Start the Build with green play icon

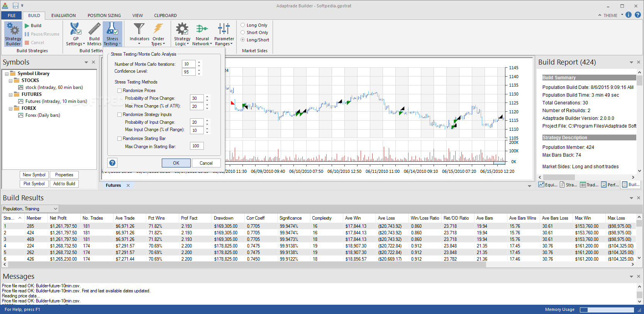pos(27,26)
